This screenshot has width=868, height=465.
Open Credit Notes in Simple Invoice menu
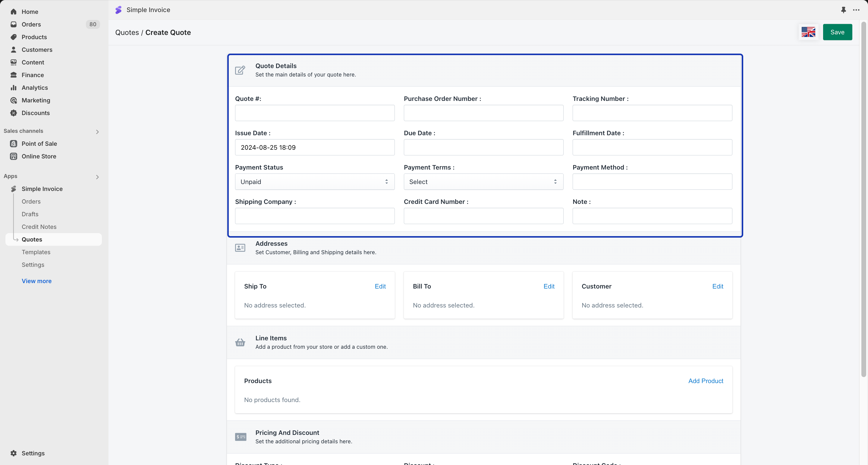point(39,227)
